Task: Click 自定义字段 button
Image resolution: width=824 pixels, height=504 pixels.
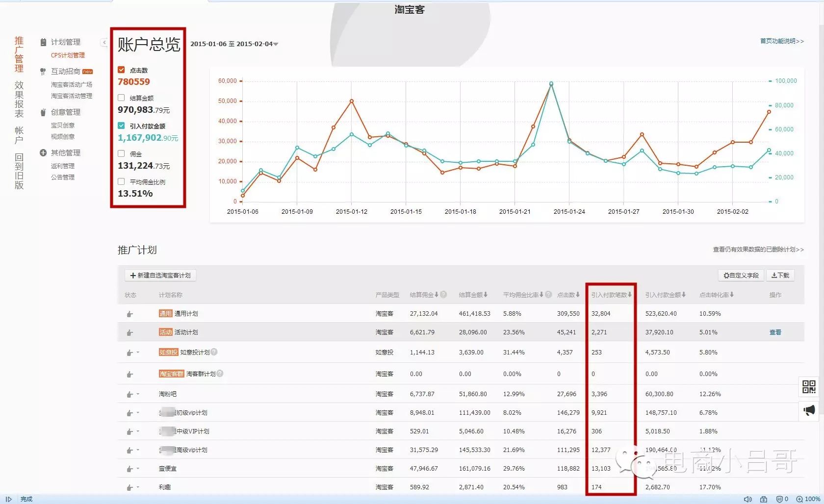Action: [x=741, y=276]
